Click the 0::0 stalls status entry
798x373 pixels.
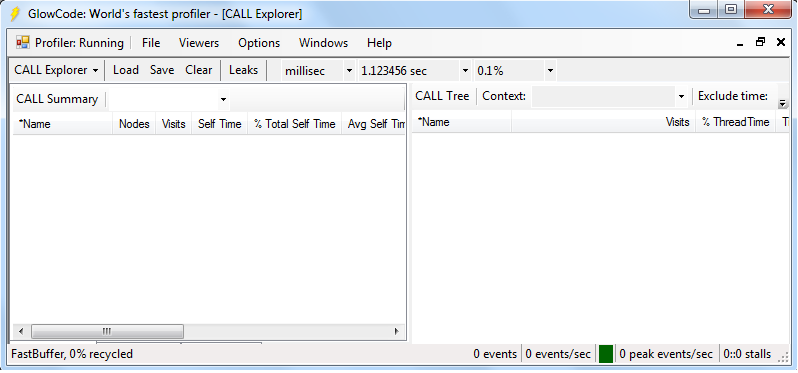click(x=747, y=354)
